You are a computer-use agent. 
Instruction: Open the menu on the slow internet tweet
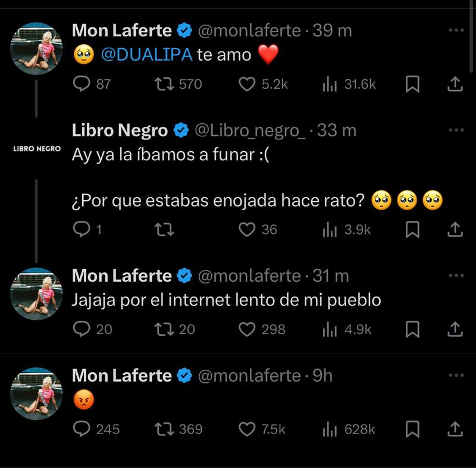point(456,274)
